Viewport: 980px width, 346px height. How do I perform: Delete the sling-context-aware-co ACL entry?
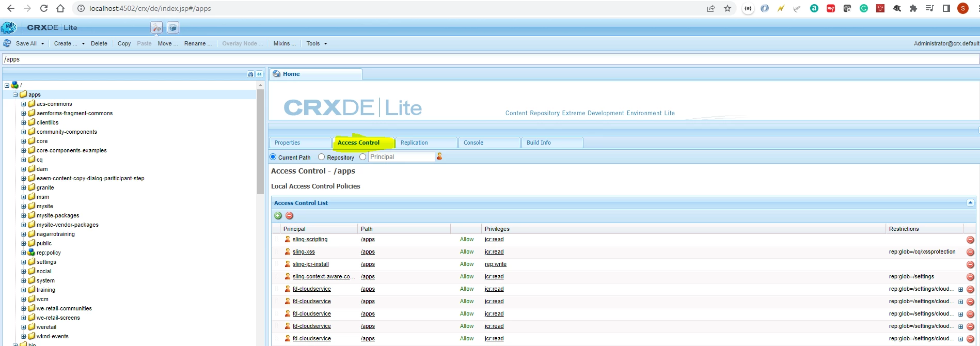(x=970, y=277)
